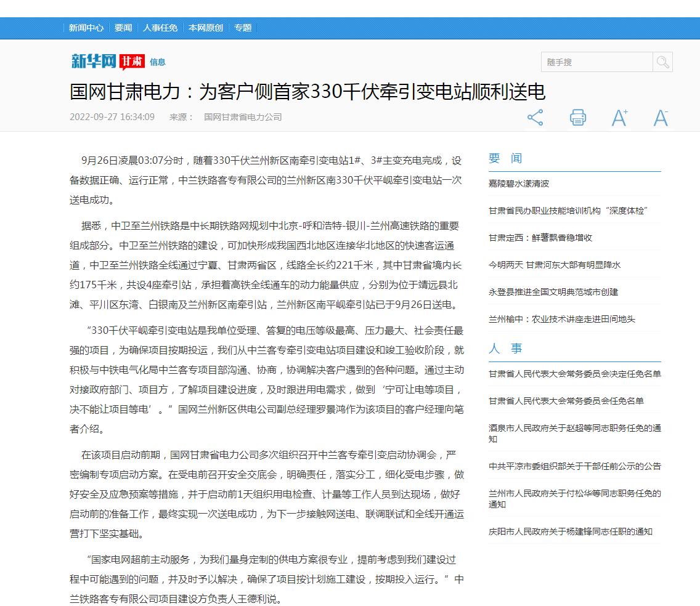
Task: Increase font size with A+ icon
Action: [619, 118]
